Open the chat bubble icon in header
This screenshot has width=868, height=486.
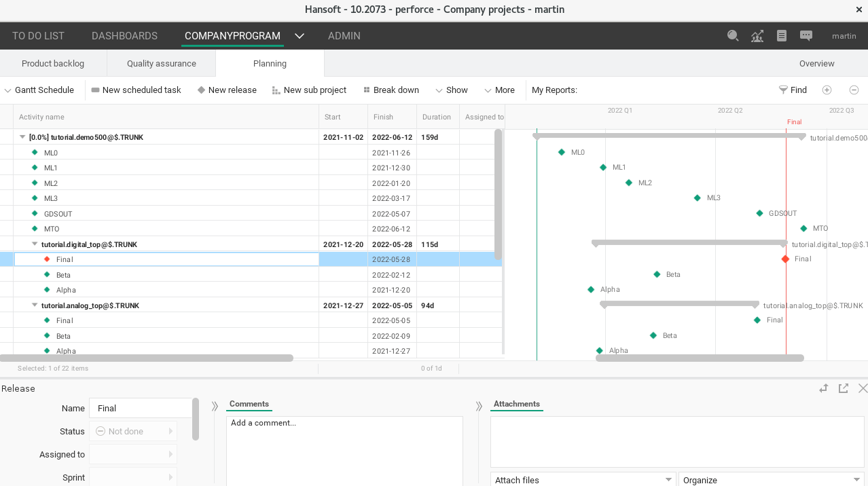click(806, 36)
